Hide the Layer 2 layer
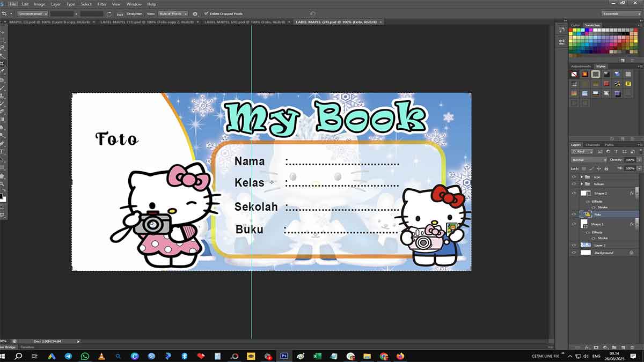Image resolution: width=644 pixels, height=362 pixels. (574, 245)
